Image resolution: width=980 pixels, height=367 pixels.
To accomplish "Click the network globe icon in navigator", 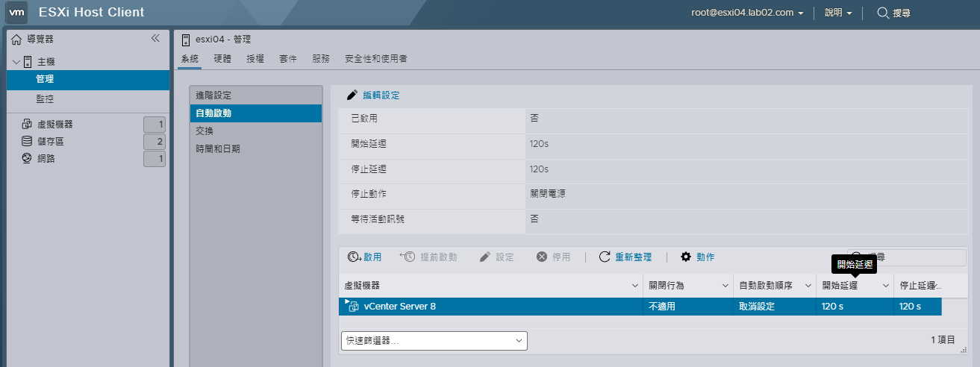I will 27,158.
